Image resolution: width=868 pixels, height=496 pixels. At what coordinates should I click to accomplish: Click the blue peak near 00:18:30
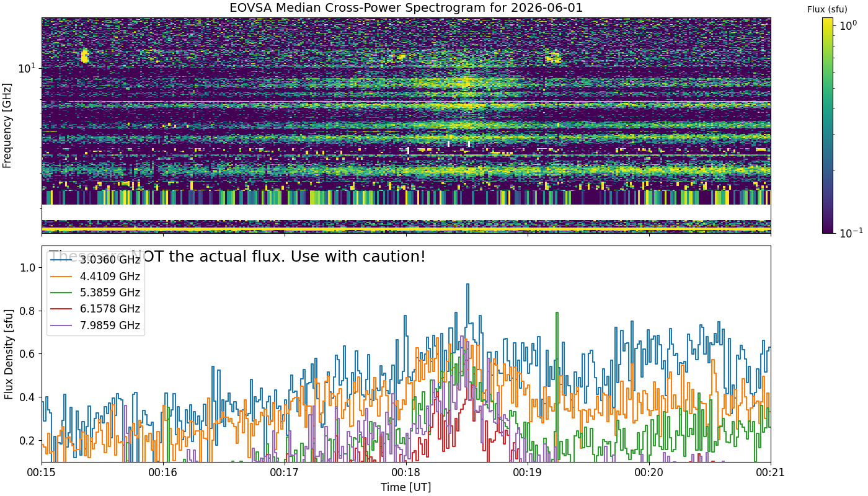[x=467, y=285]
